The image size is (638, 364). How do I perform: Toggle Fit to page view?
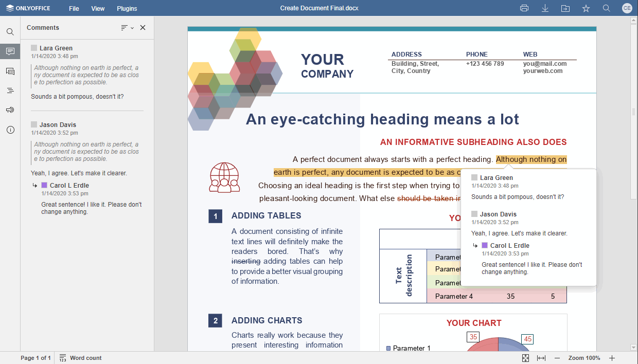(525, 358)
